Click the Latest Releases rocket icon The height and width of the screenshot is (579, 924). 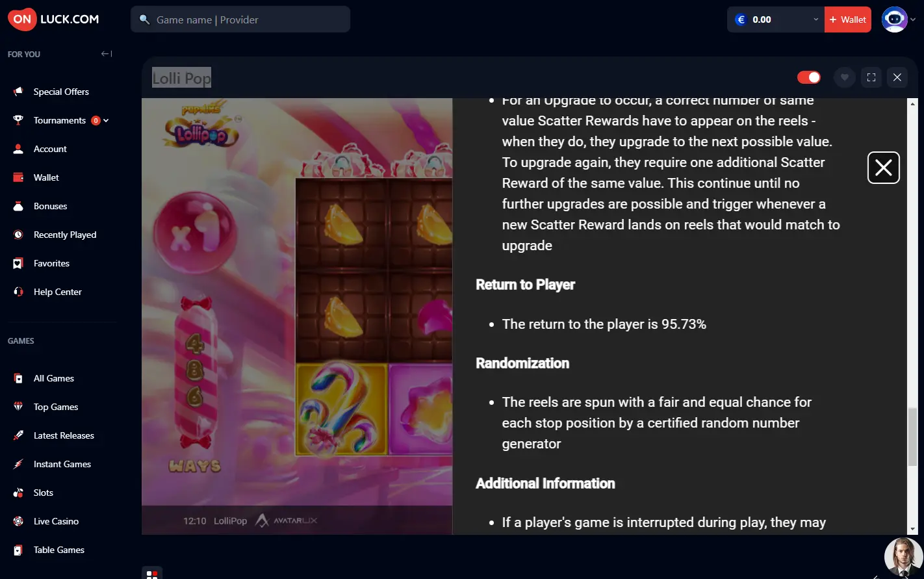pyautogui.click(x=18, y=435)
